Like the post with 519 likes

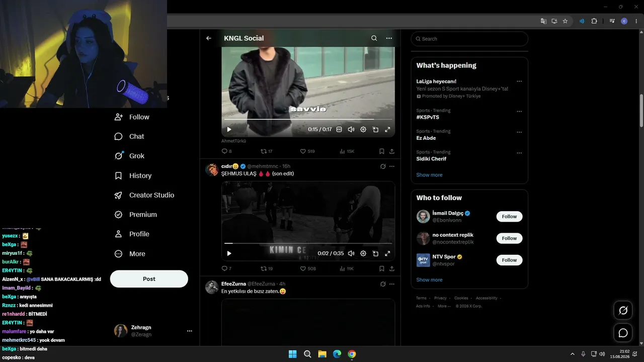[x=307, y=151]
